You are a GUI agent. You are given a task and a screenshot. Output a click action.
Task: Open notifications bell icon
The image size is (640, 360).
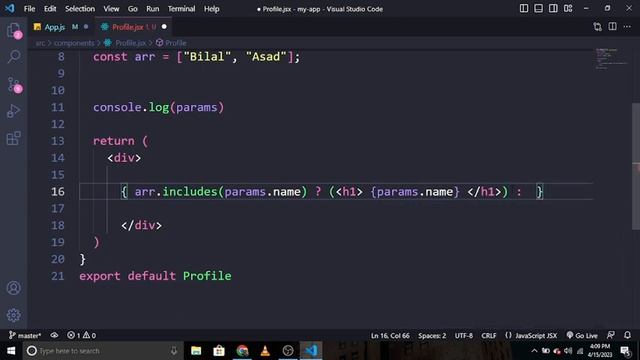point(627,336)
